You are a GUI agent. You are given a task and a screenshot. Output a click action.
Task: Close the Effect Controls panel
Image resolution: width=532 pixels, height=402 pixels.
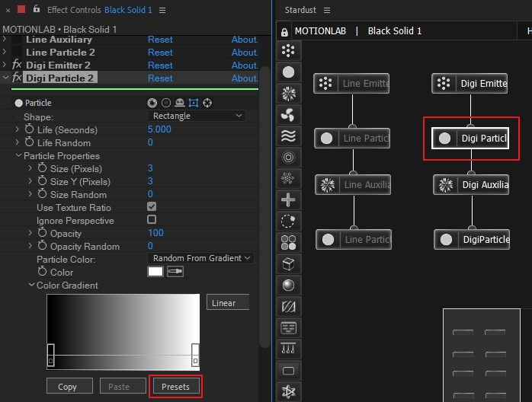coord(8,10)
